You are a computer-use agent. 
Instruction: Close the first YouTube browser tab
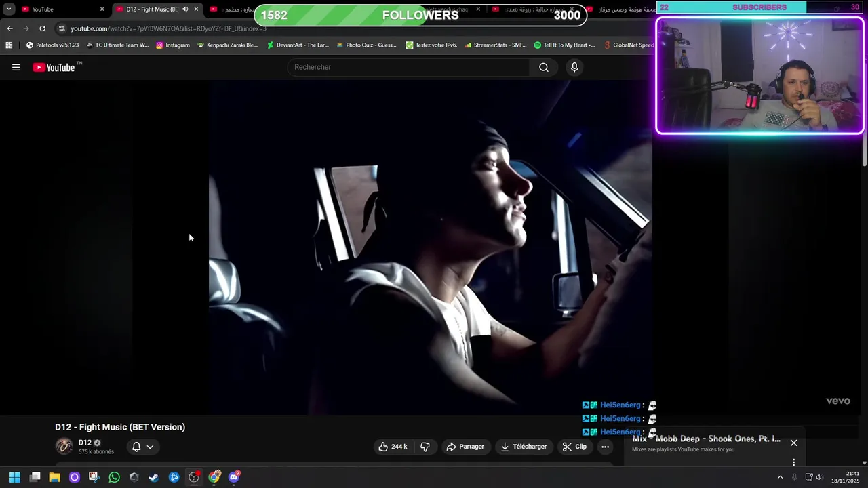pos(102,9)
